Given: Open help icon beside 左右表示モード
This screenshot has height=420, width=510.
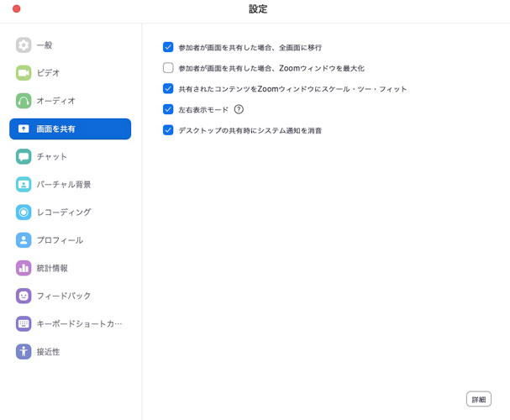Looking at the screenshot, I should (239, 109).
